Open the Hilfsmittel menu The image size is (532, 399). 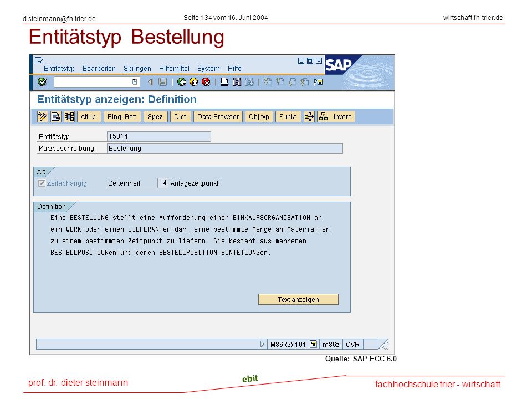tap(174, 69)
